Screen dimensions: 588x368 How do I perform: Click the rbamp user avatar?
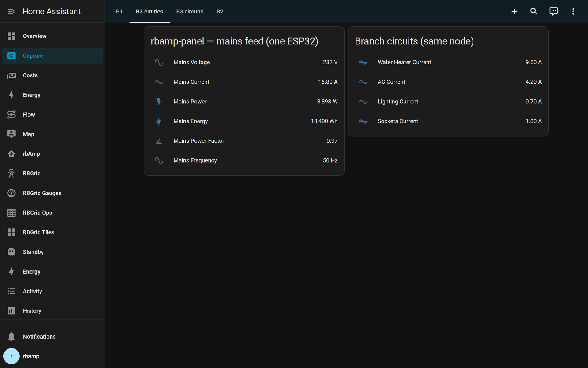[11, 356]
